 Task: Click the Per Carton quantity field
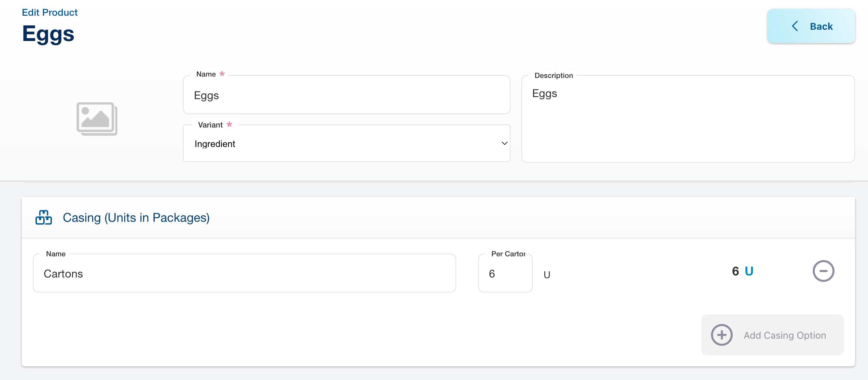coord(505,273)
